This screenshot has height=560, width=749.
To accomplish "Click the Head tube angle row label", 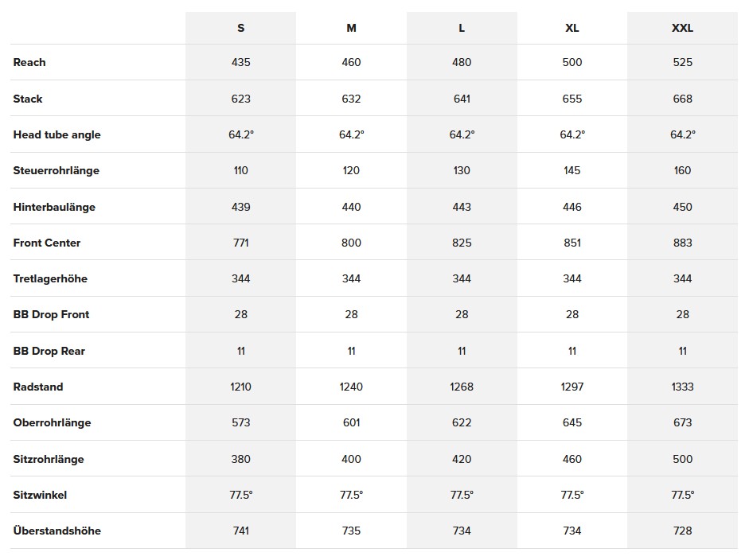I will click(x=57, y=134).
